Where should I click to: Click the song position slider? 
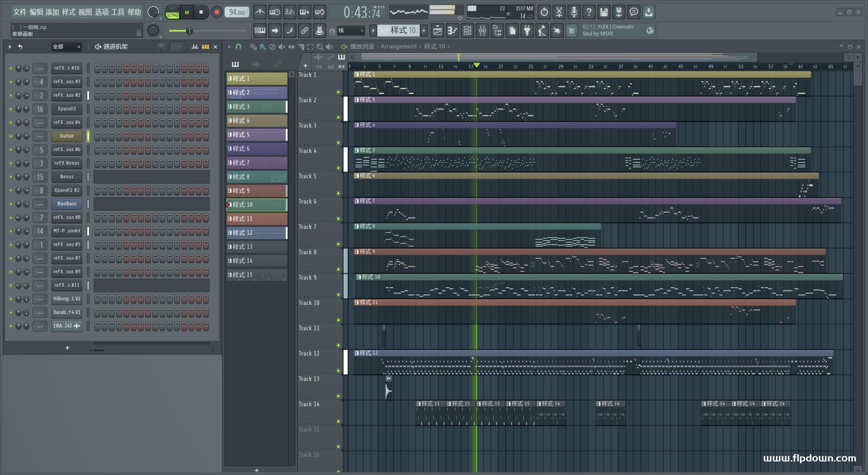208,31
